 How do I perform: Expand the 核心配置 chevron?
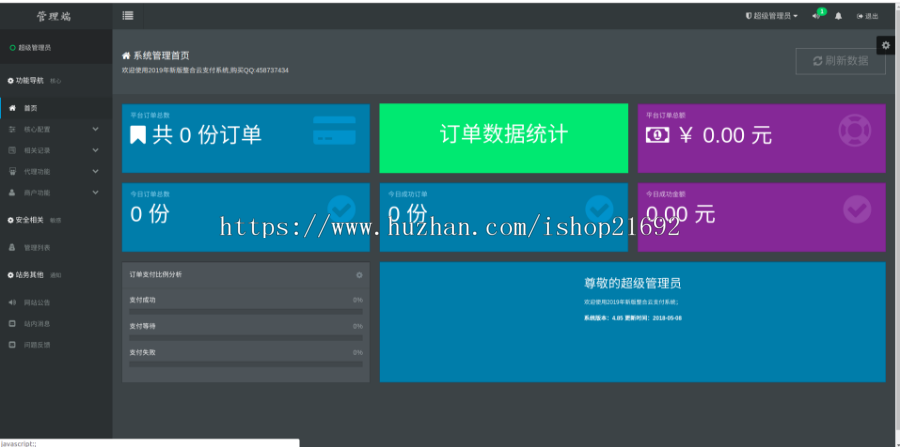coord(95,129)
